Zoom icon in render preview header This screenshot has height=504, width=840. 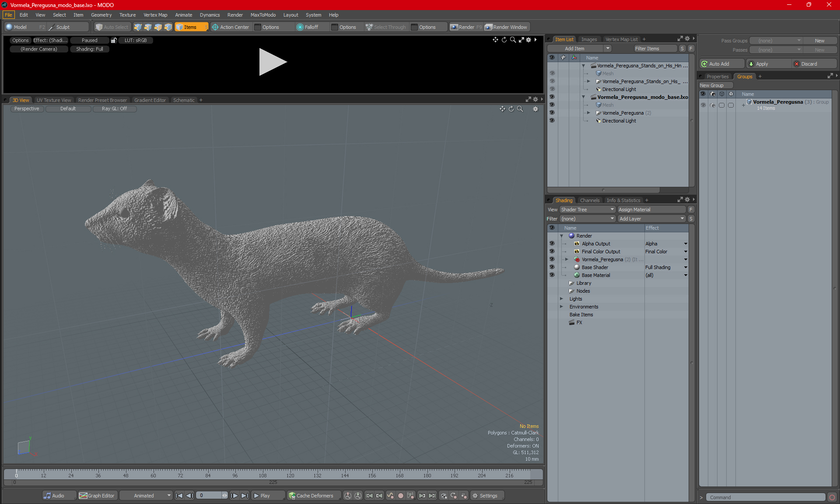pos(513,40)
